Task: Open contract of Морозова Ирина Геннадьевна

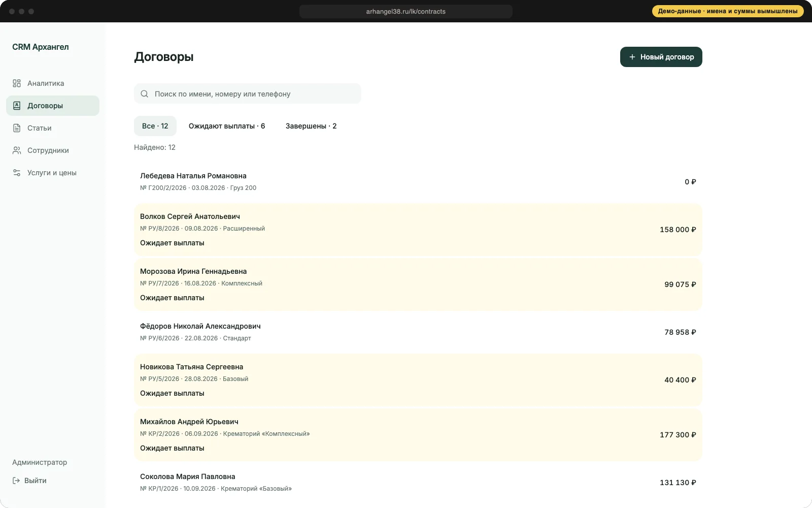Action: click(x=418, y=284)
